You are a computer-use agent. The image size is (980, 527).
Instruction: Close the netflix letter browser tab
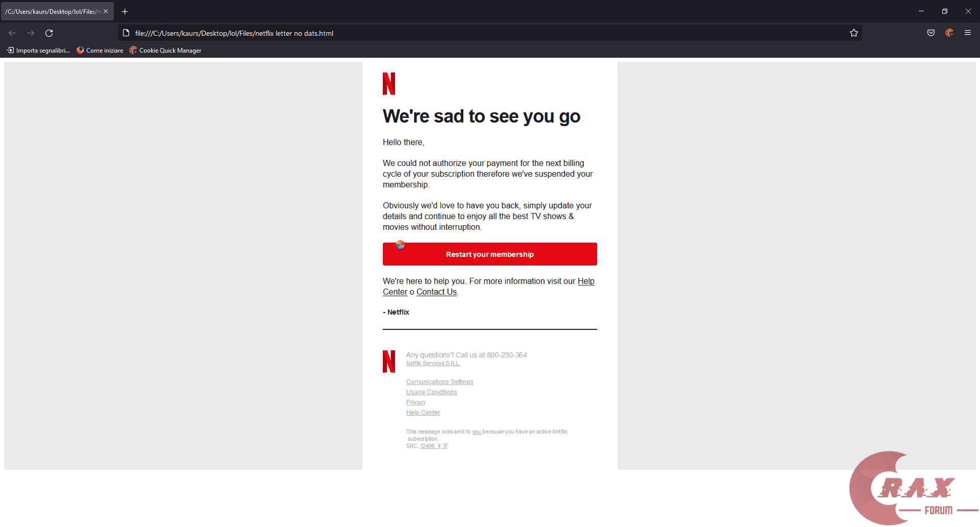click(x=106, y=11)
